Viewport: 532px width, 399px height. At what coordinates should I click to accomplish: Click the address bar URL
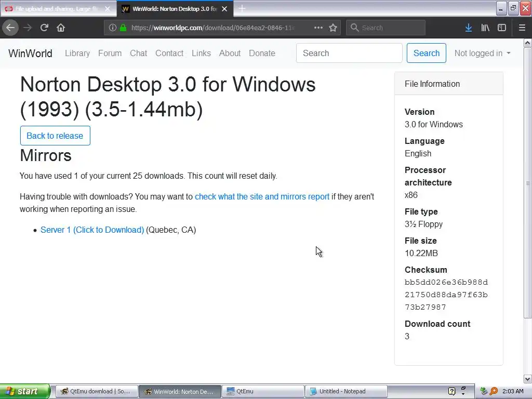tap(213, 28)
